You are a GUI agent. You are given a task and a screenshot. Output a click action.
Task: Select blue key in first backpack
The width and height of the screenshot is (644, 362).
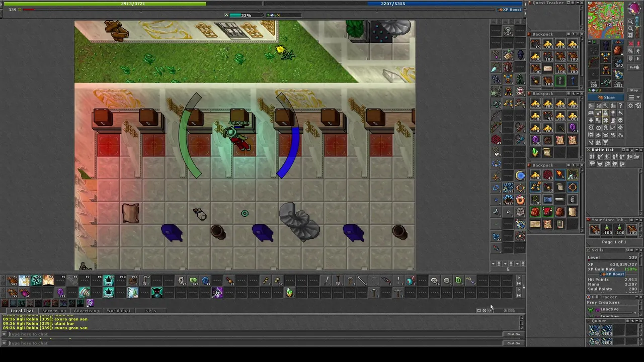point(573,80)
